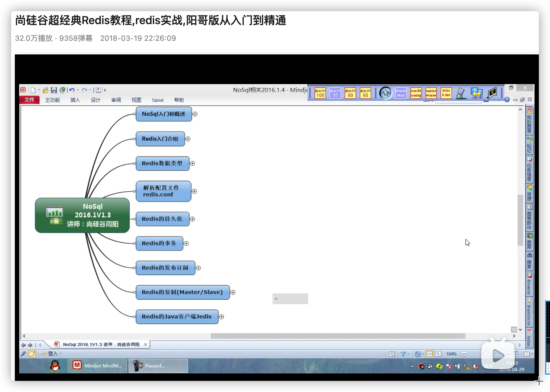Click the Mindjet MindManager taskbar button

click(x=97, y=366)
